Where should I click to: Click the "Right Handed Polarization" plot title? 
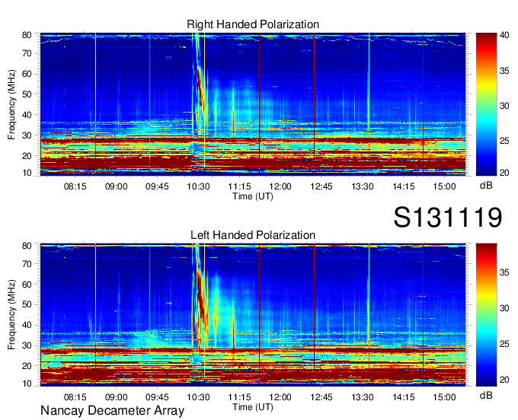[253, 24]
